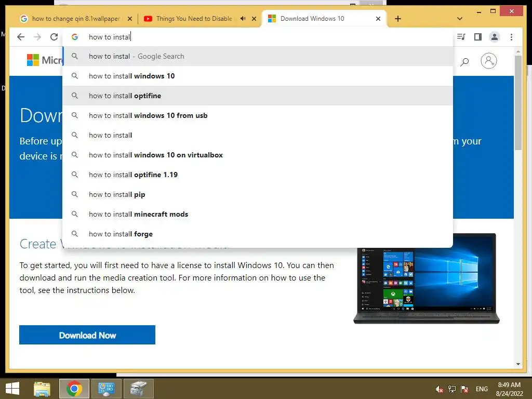
Task: Open the media control playlist icon
Action: [461, 37]
